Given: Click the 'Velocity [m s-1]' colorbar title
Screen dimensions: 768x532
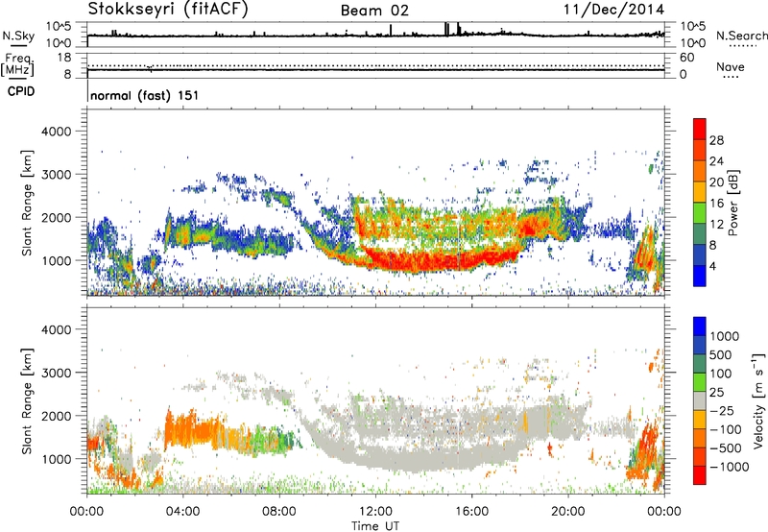Looking at the screenshot, I should point(758,401).
